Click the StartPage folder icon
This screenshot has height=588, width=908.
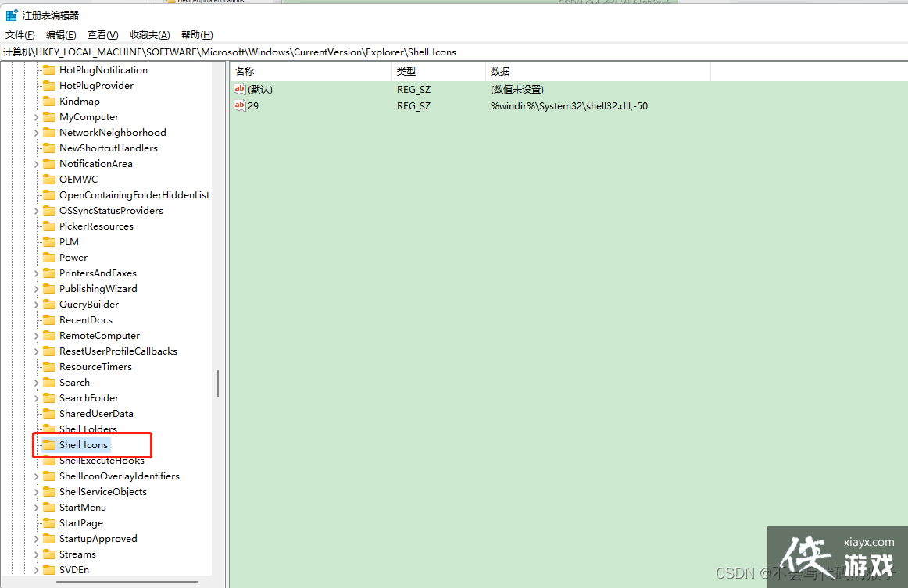pyautogui.click(x=49, y=523)
